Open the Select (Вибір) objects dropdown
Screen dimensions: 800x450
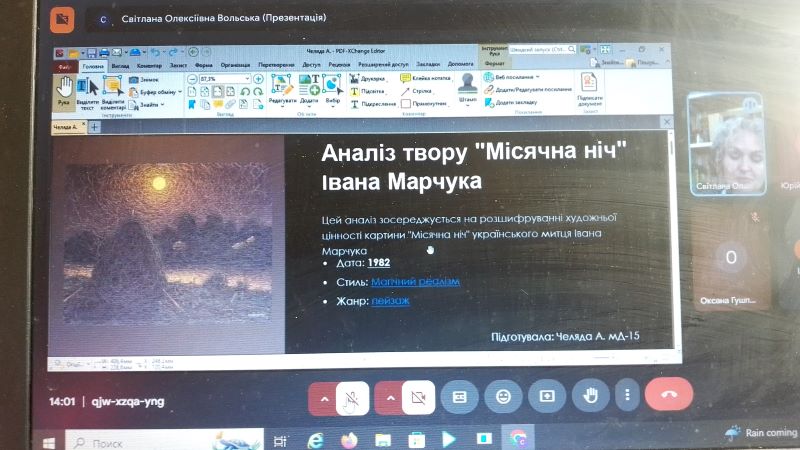pyautogui.click(x=333, y=89)
